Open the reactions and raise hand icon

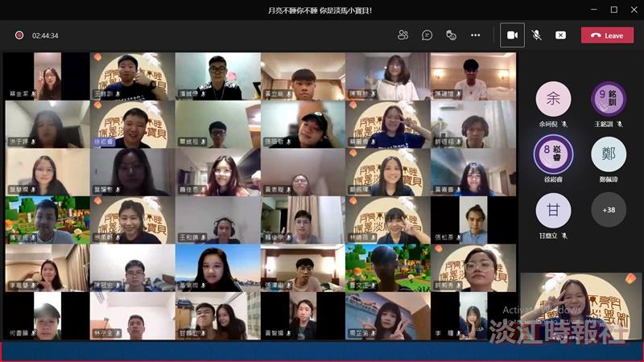click(452, 35)
